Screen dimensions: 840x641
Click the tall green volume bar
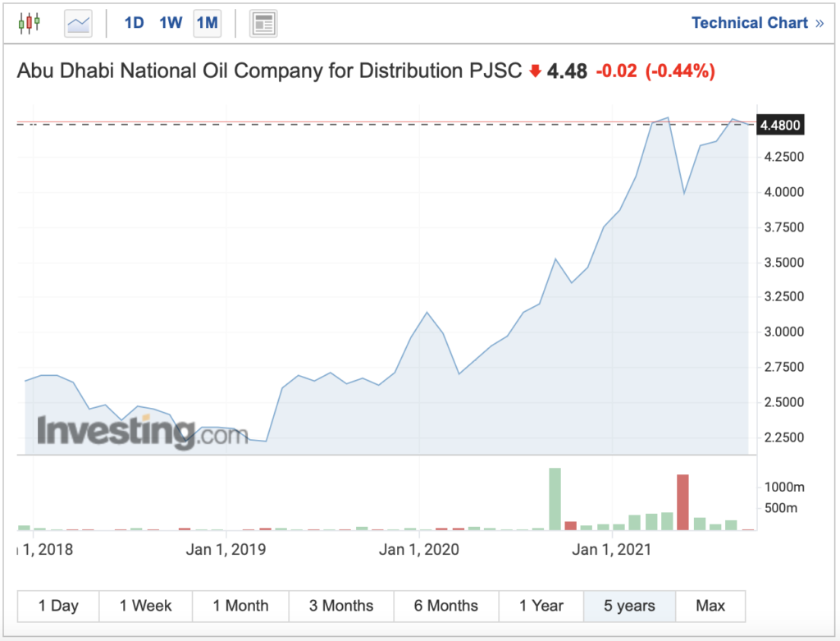pyautogui.click(x=555, y=499)
